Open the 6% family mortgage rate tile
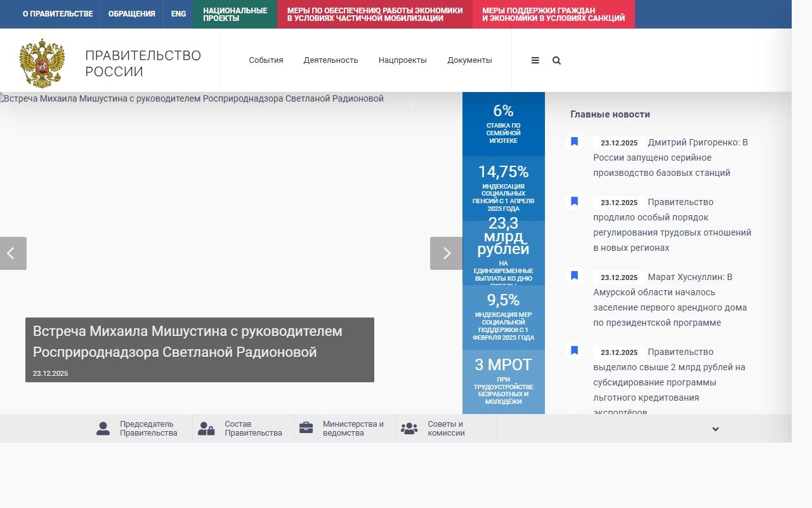812x508 pixels. coord(504,124)
